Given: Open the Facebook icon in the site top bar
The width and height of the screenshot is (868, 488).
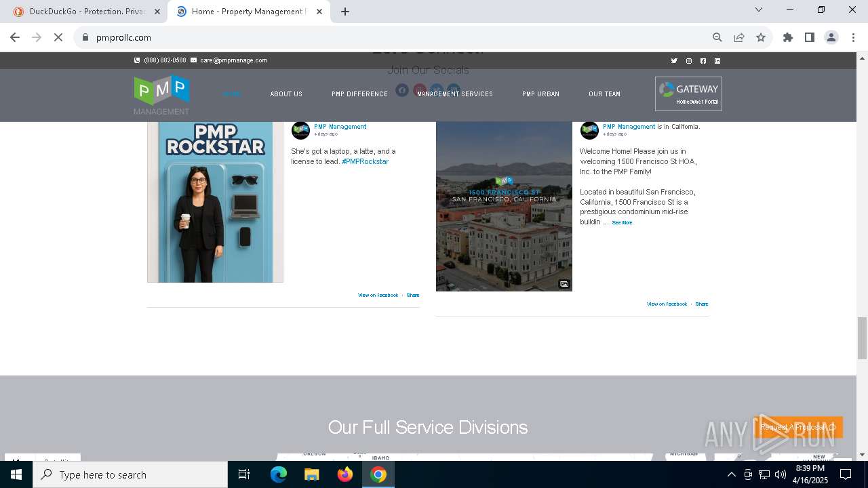Looking at the screenshot, I should [x=703, y=61].
